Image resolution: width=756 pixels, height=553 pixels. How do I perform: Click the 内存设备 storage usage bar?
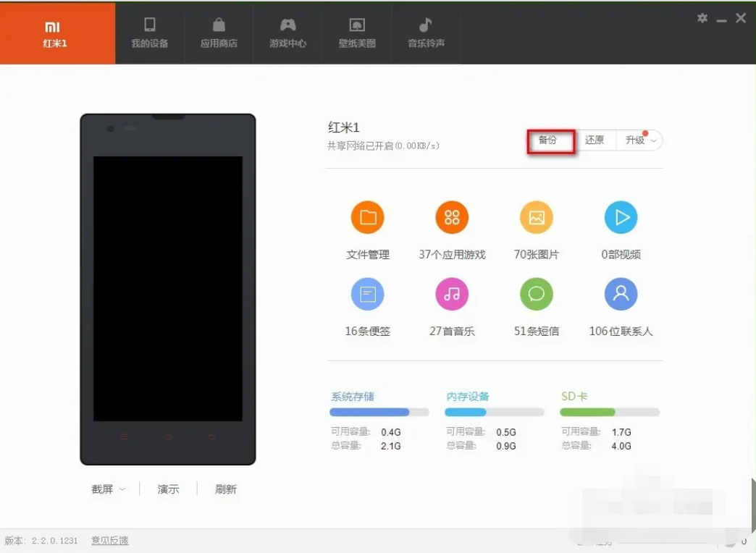(494, 413)
